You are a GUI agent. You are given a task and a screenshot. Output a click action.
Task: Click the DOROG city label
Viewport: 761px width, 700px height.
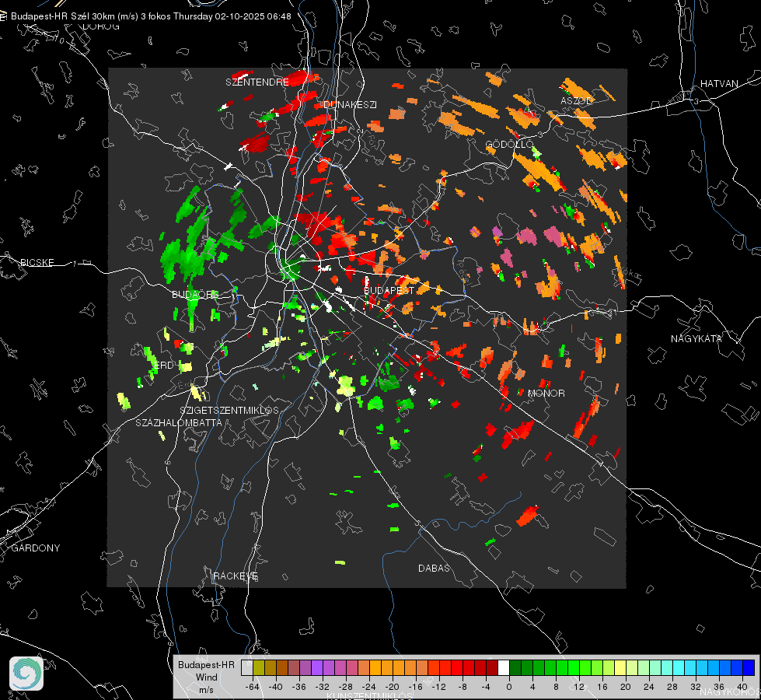pyautogui.click(x=101, y=26)
